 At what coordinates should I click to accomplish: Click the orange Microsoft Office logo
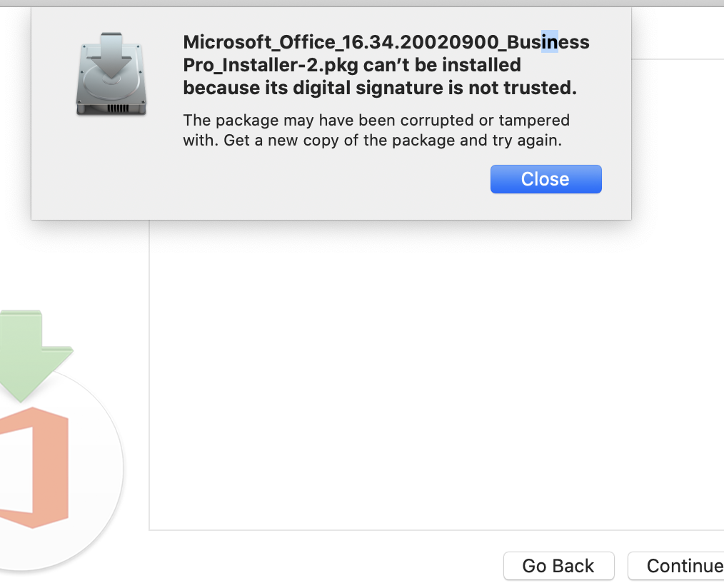[34, 467]
